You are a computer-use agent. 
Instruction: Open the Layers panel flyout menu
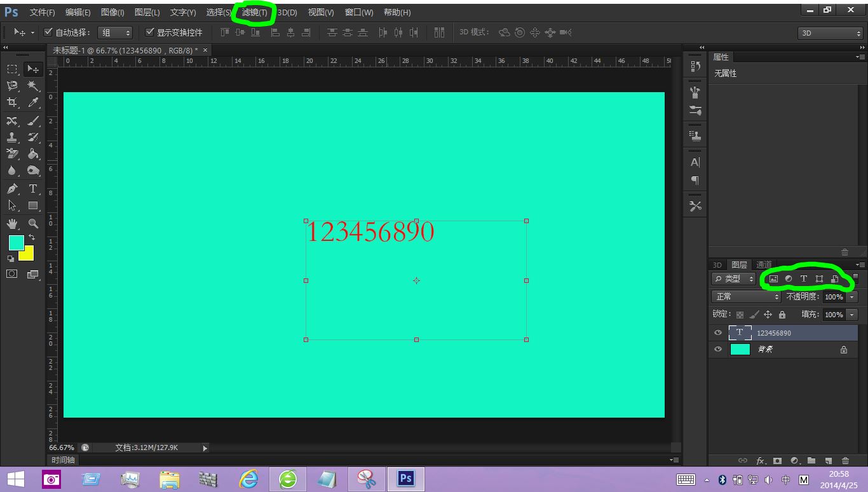coord(860,264)
